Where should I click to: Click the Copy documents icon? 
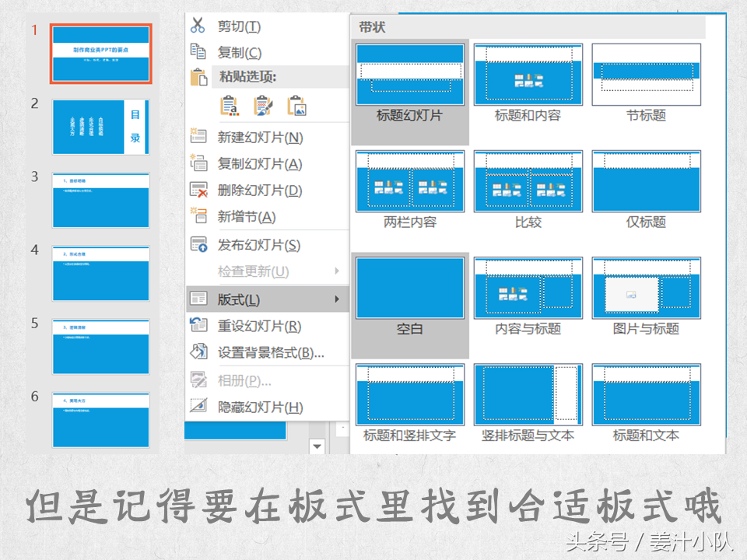[x=198, y=51]
